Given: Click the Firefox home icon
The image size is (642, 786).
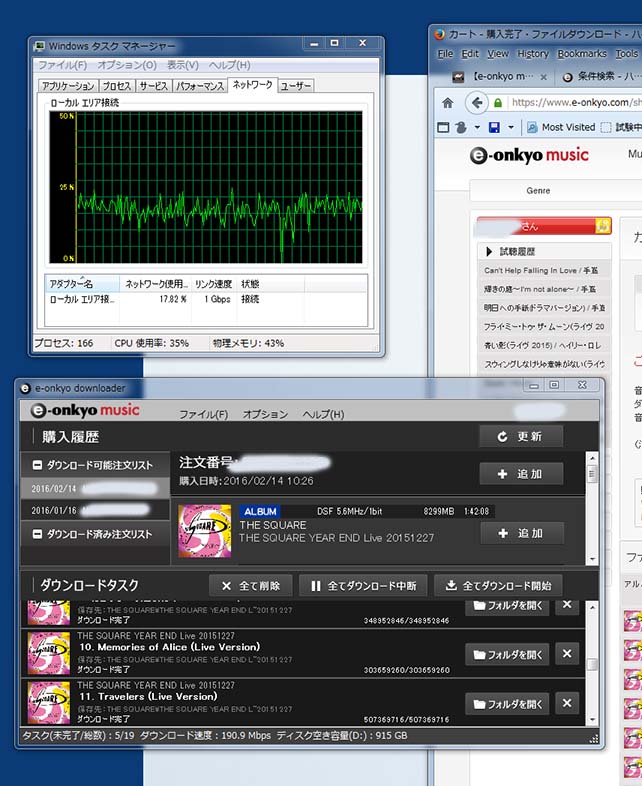Looking at the screenshot, I should 448,103.
